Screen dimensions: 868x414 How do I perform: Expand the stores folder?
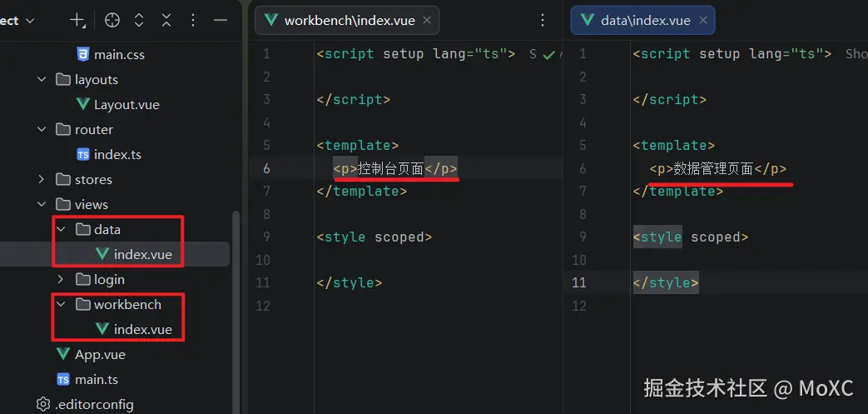click(42, 179)
